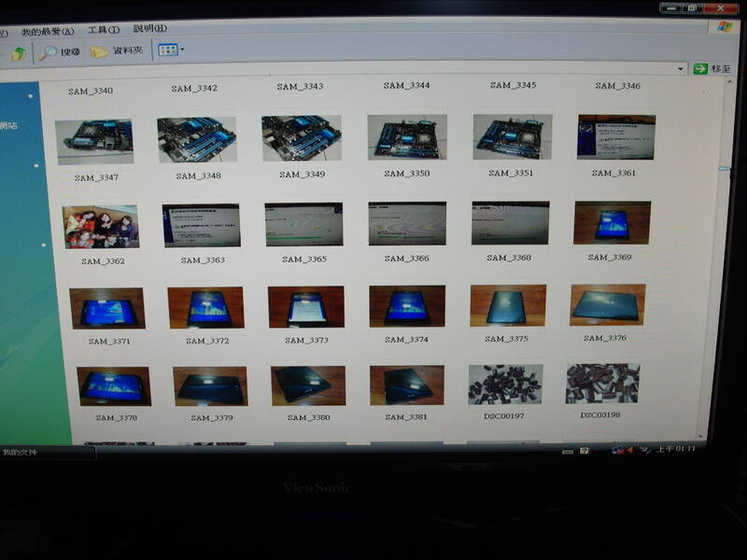Click the Search (搜尋) magnifier button
This screenshot has height=560, width=747.
coord(60,52)
